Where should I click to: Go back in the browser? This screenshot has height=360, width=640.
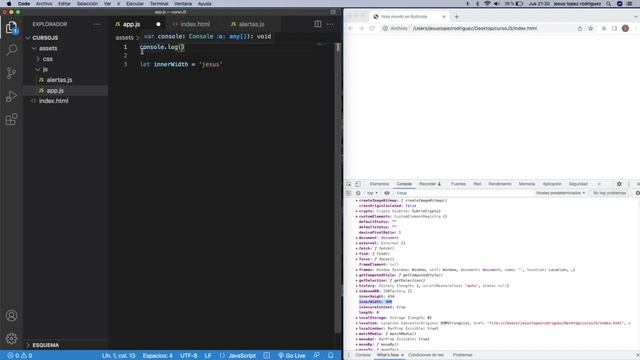pos(351,29)
